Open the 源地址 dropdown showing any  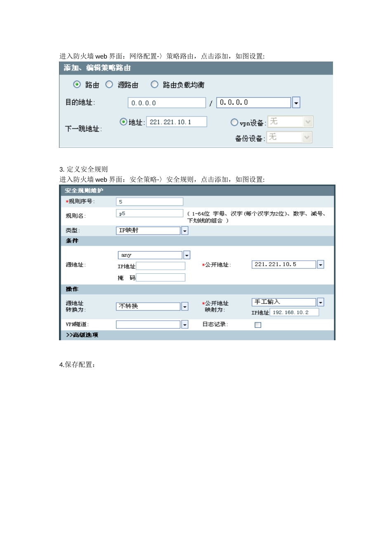(154, 255)
